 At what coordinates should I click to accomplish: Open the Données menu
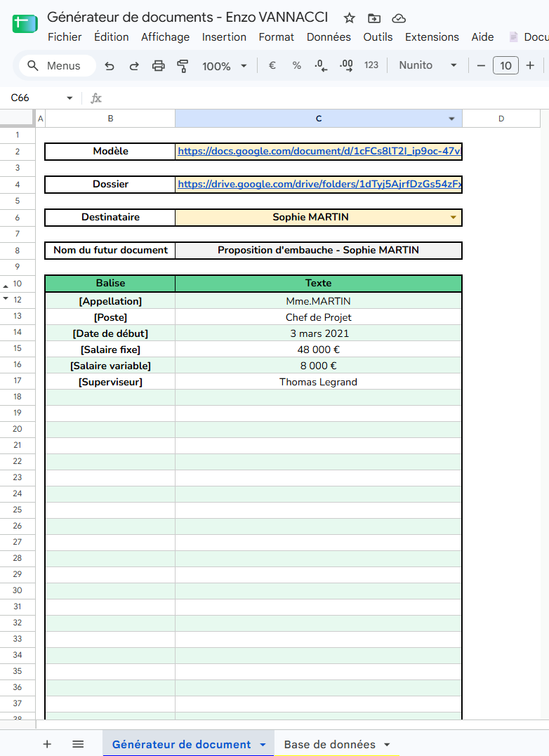[x=329, y=37]
